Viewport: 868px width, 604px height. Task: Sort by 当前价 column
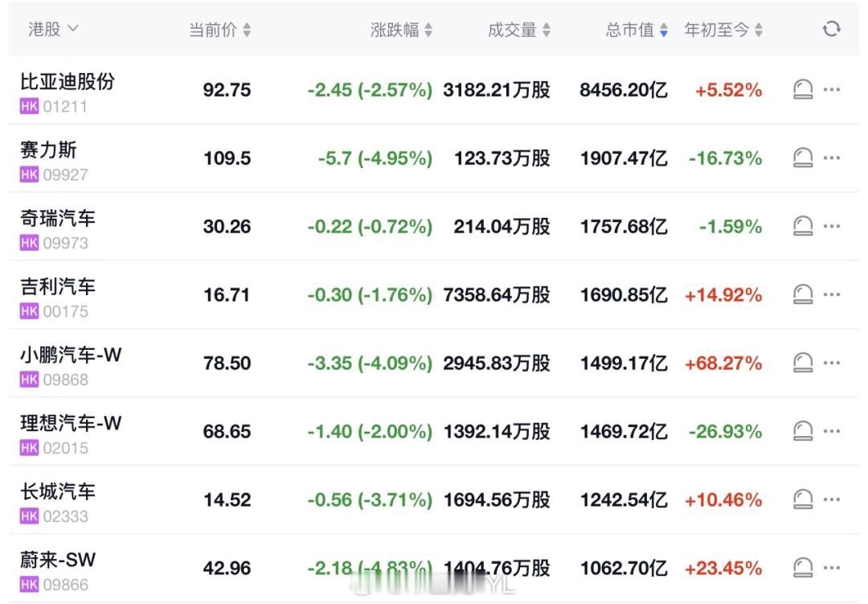[x=219, y=30]
